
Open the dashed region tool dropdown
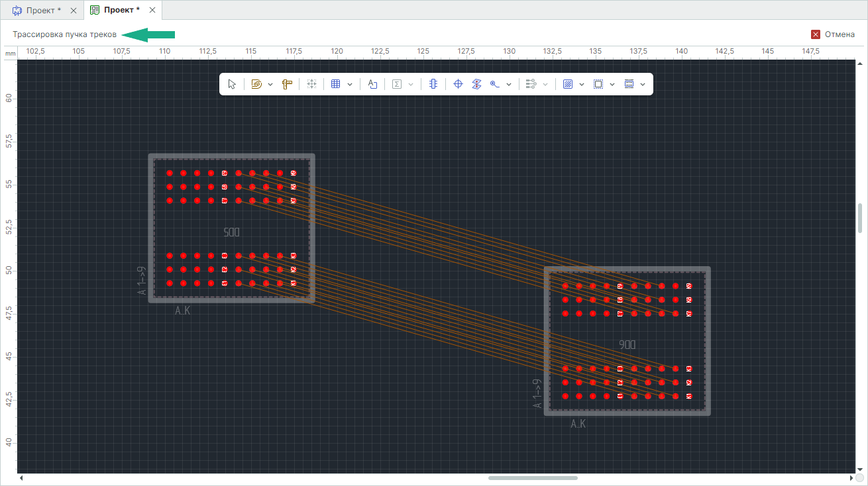pyautogui.click(x=612, y=84)
